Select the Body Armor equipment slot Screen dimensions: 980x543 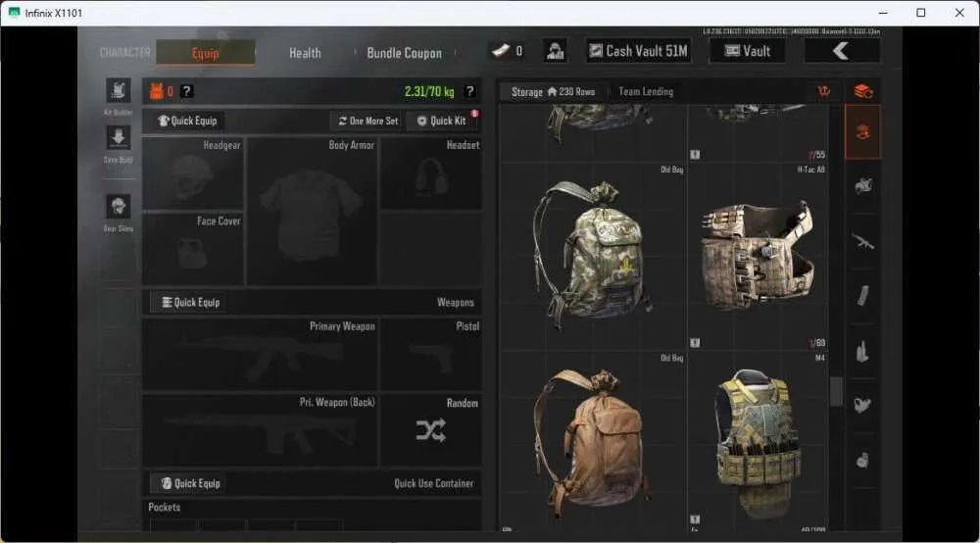tap(313, 211)
